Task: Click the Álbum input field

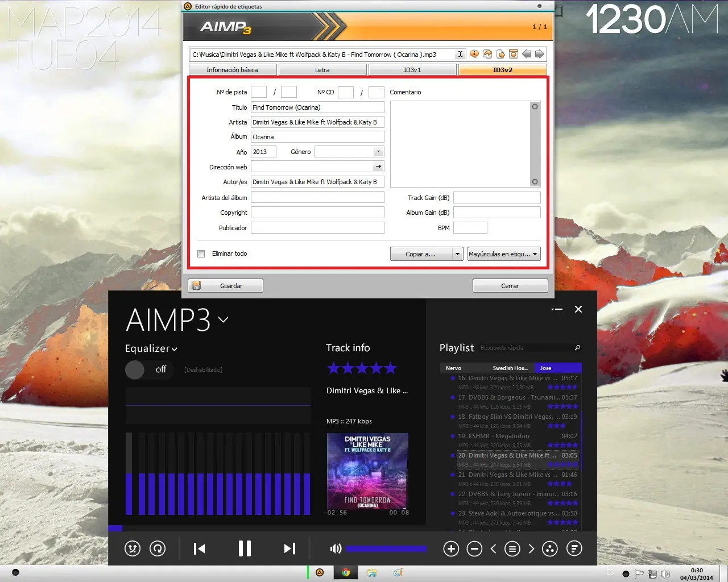Action: (x=317, y=137)
